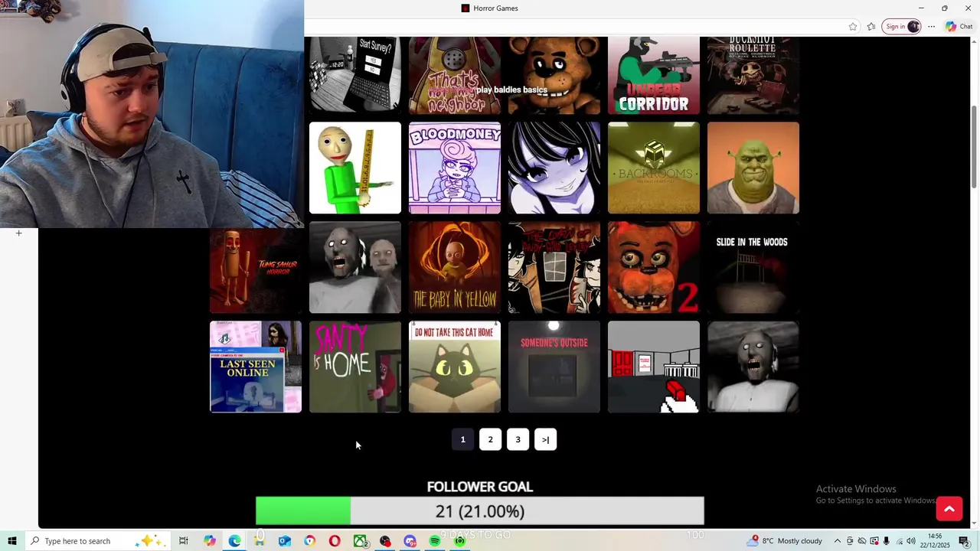Image resolution: width=980 pixels, height=551 pixels.
Task: Open the Meet Now camera tray icon
Action: (x=850, y=541)
